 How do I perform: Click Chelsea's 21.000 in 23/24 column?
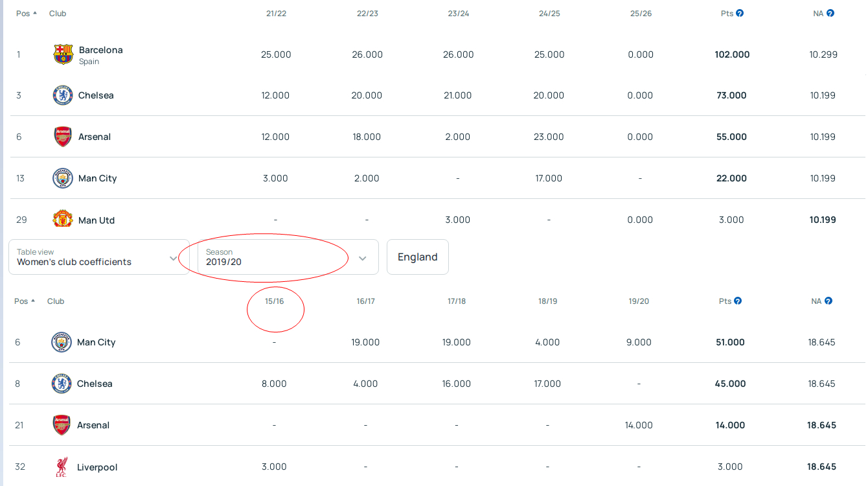click(458, 95)
